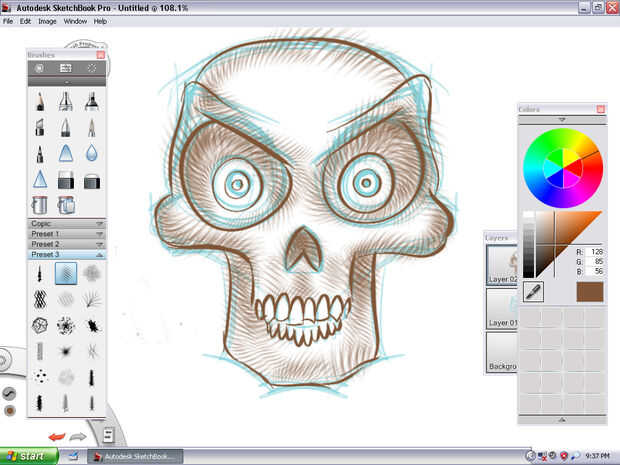Open the Help menu
The height and width of the screenshot is (465, 620).
tap(100, 21)
